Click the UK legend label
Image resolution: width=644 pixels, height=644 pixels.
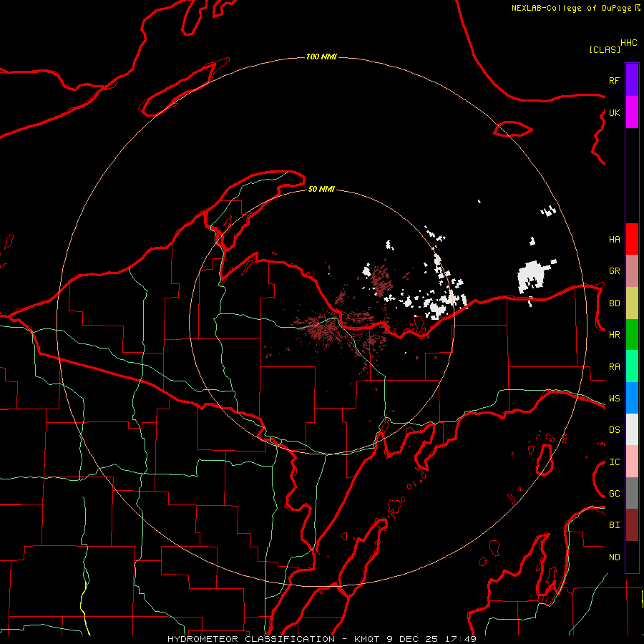(x=615, y=112)
